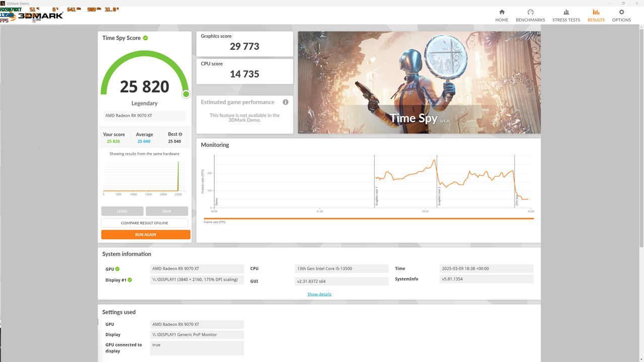Switch to the Results tab

tap(596, 16)
